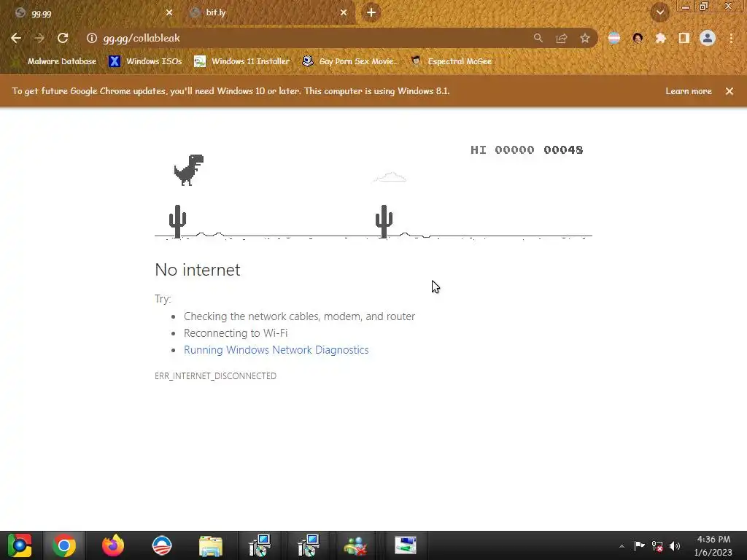Click the No internet heading
The image size is (747, 560).
[x=198, y=270]
